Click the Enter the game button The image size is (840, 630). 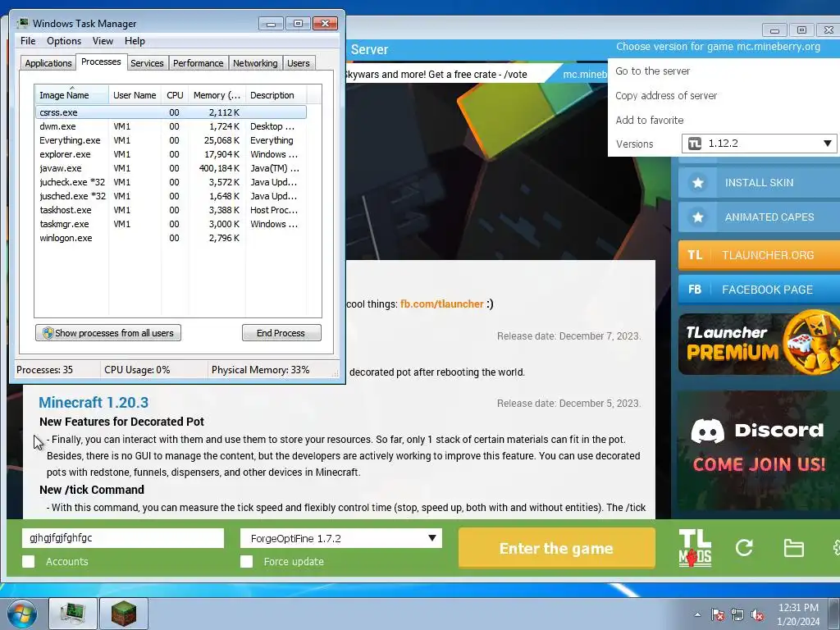[x=557, y=548]
